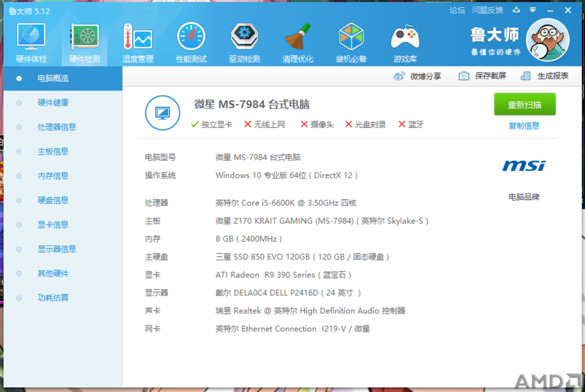585x392 pixels.
Task: Click the 鲁大师 5.12 title text
Action: click(x=29, y=11)
